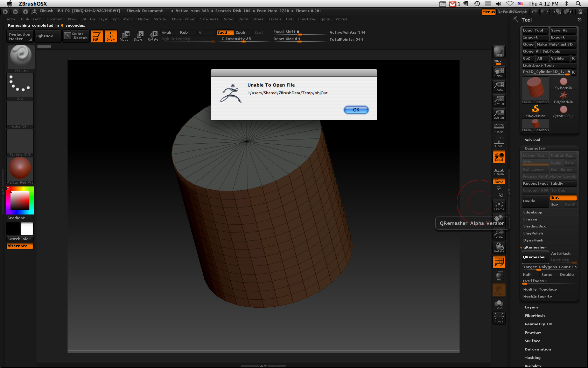The width and height of the screenshot is (588, 368).
Task: Open the Texture Off selector
Action: [x=20, y=143]
